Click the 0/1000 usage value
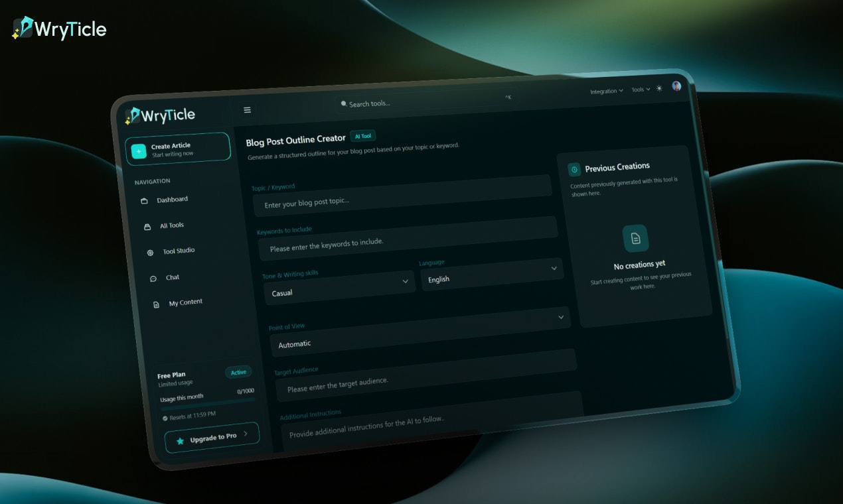 click(246, 391)
